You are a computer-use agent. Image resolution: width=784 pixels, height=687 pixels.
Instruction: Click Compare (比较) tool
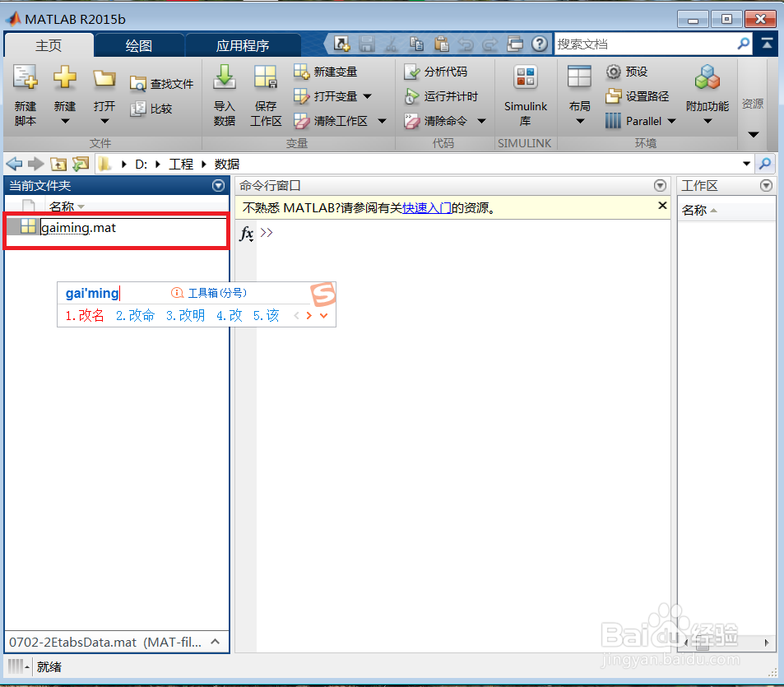click(151, 109)
